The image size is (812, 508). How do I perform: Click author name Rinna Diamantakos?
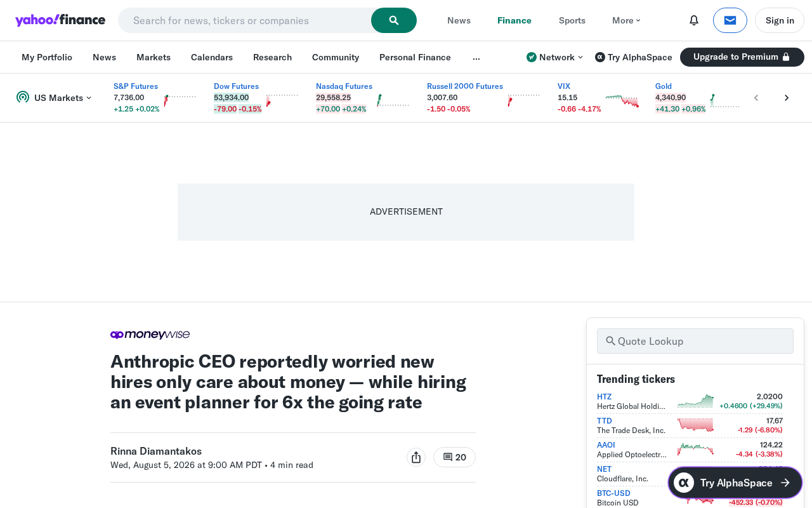pyautogui.click(x=156, y=451)
